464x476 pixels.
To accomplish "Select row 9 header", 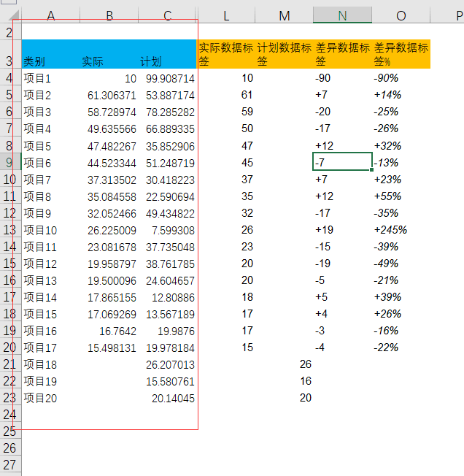I will click(11, 162).
